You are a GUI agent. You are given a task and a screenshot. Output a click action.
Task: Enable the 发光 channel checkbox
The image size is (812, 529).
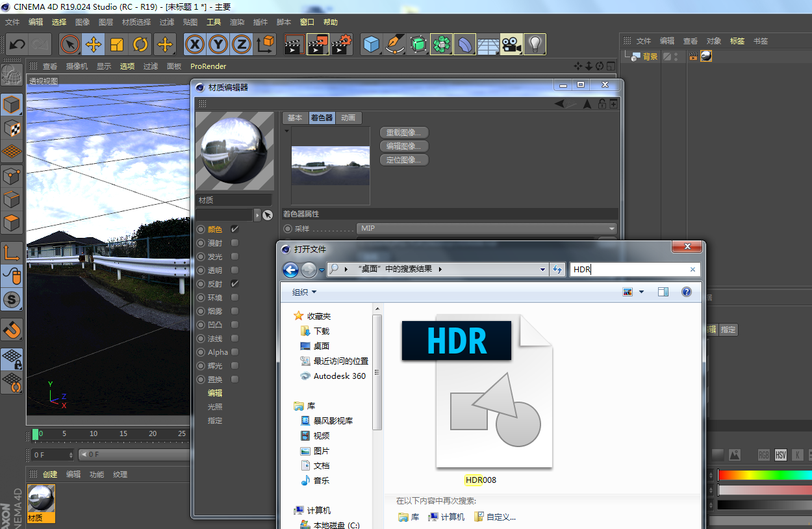(235, 257)
